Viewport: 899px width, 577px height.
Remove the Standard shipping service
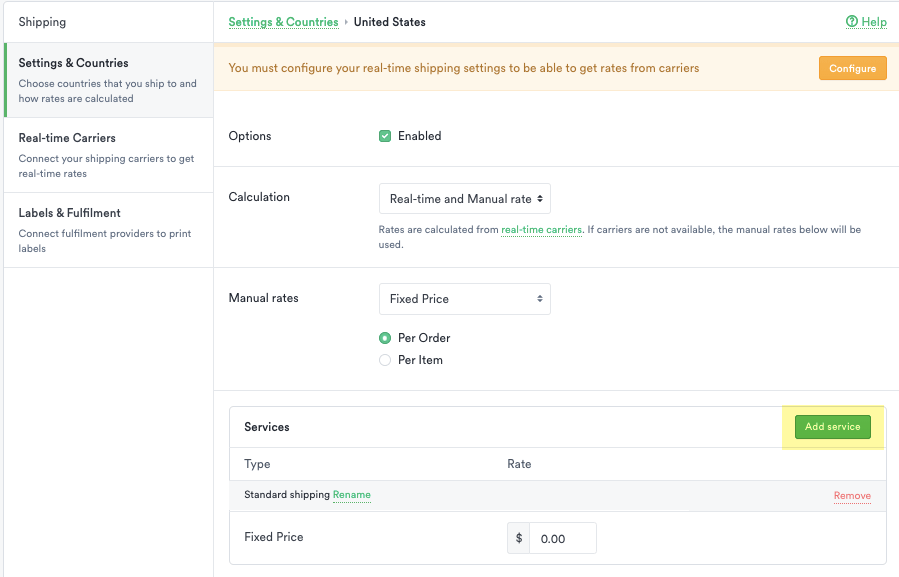coord(852,496)
